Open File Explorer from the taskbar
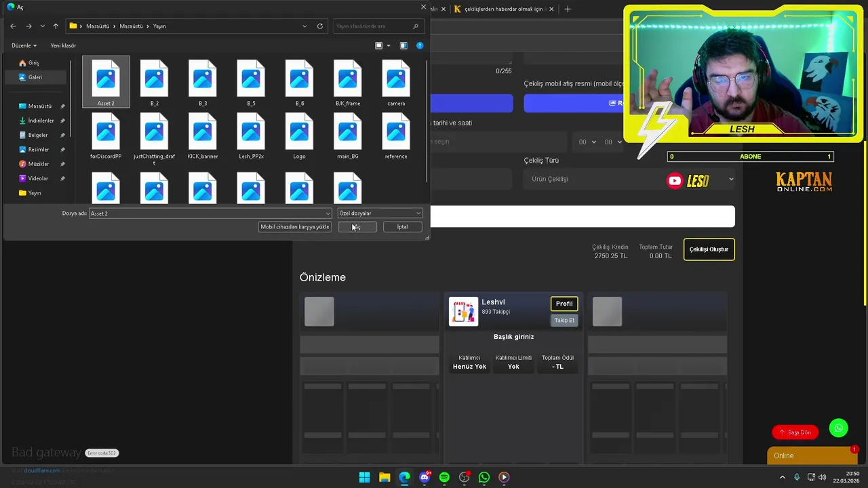This screenshot has width=868, height=488. point(384,477)
